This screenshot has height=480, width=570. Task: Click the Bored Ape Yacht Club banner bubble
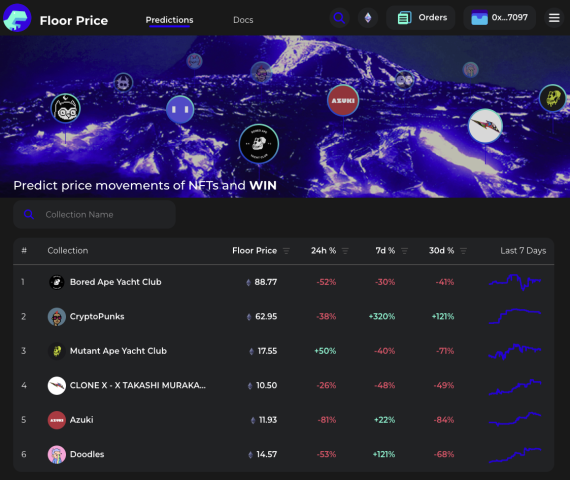(x=259, y=144)
